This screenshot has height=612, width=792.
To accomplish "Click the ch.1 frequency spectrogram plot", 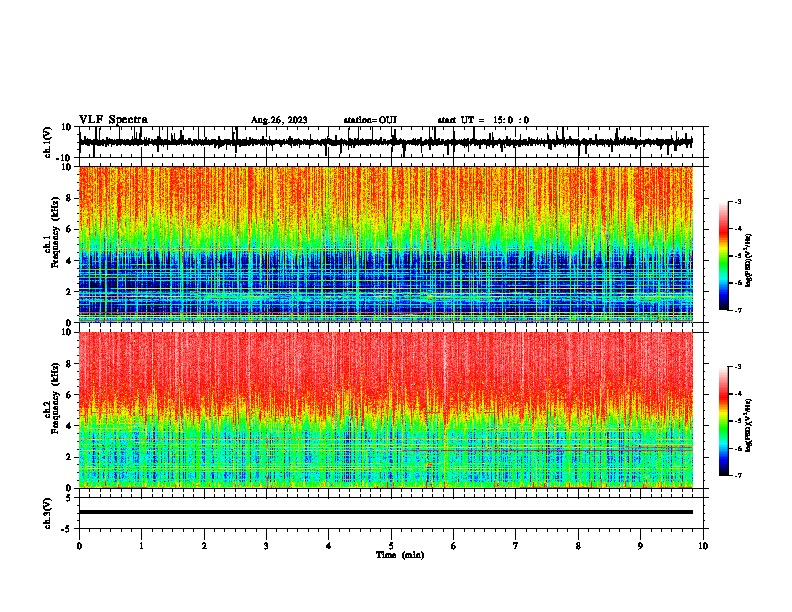I will (x=385, y=244).
